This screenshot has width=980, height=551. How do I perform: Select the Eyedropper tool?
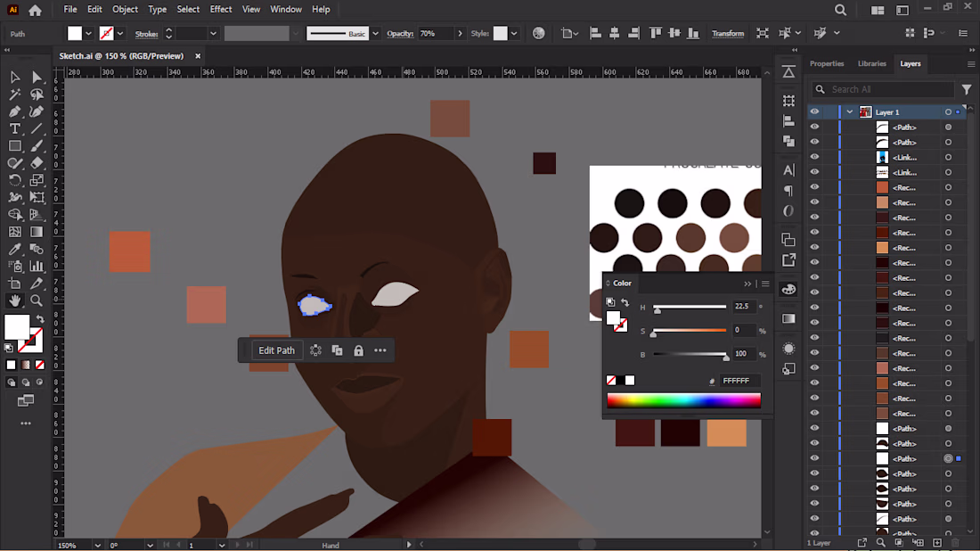pyautogui.click(x=15, y=250)
